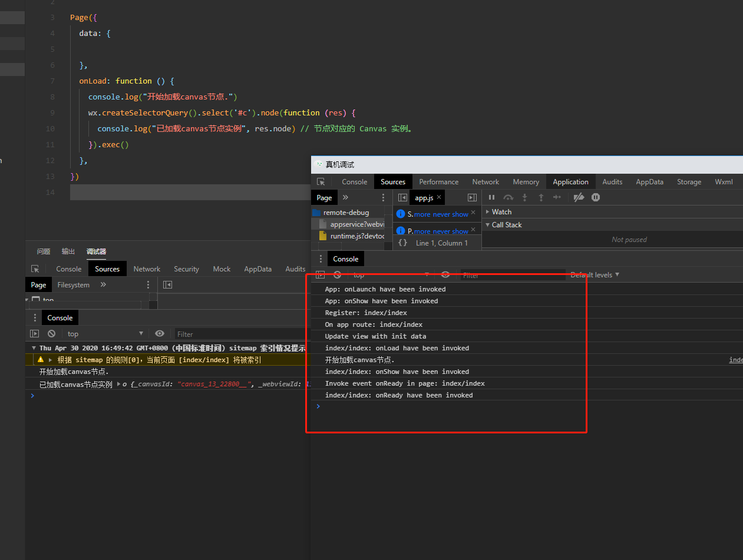Click the step over icon in debugger
The image size is (743, 560).
(508, 197)
